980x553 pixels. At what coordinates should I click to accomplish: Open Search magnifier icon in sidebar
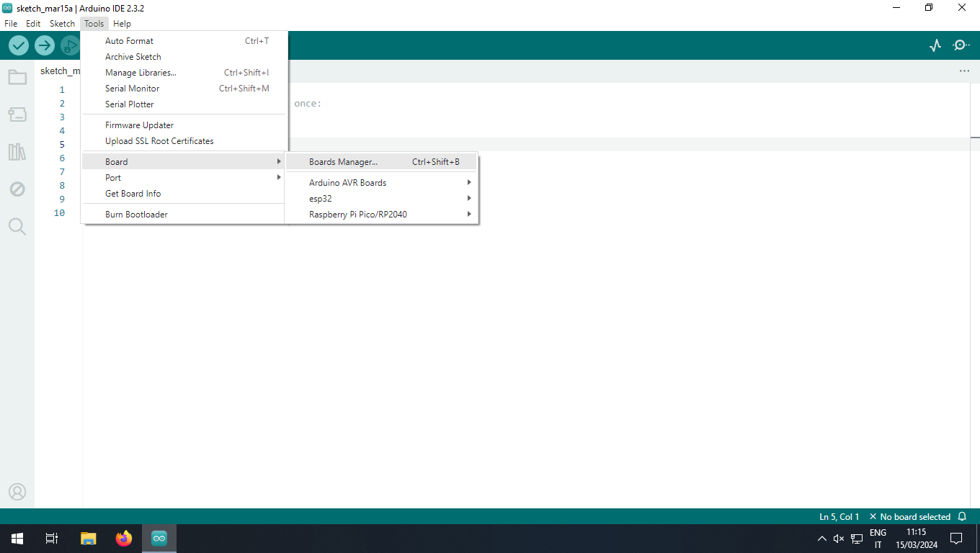click(x=17, y=227)
